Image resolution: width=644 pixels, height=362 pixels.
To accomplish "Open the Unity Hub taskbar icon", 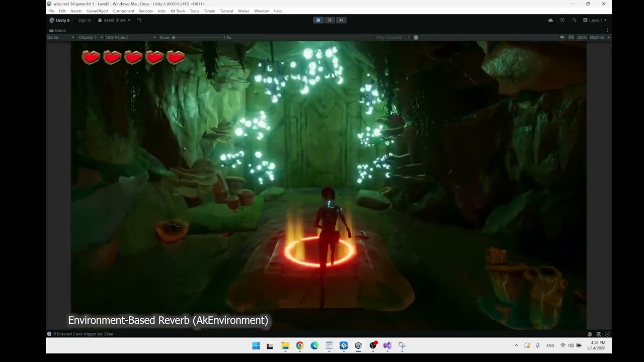I will point(344,345).
